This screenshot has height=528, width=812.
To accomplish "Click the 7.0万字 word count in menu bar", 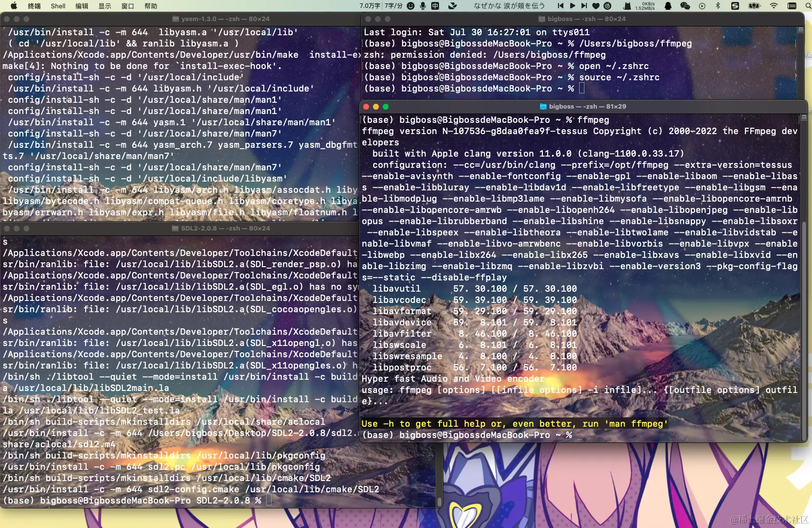I will pyautogui.click(x=370, y=6).
